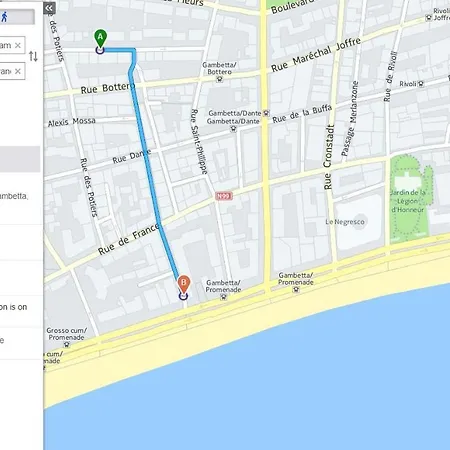Select the eastern Gambetta/Promenade stop icon
The width and height of the screenshot is (450, 450).
coord(296,289)
